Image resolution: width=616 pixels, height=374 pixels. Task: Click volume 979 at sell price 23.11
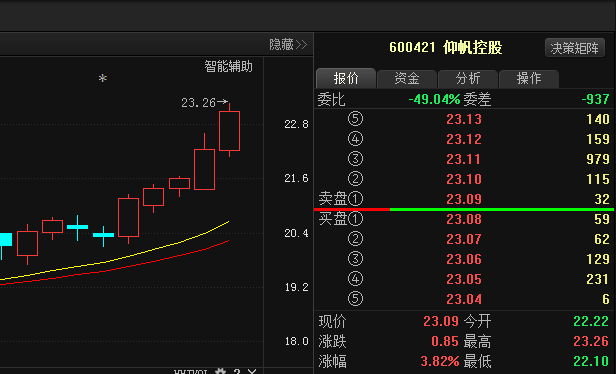(x=598, y=159)
